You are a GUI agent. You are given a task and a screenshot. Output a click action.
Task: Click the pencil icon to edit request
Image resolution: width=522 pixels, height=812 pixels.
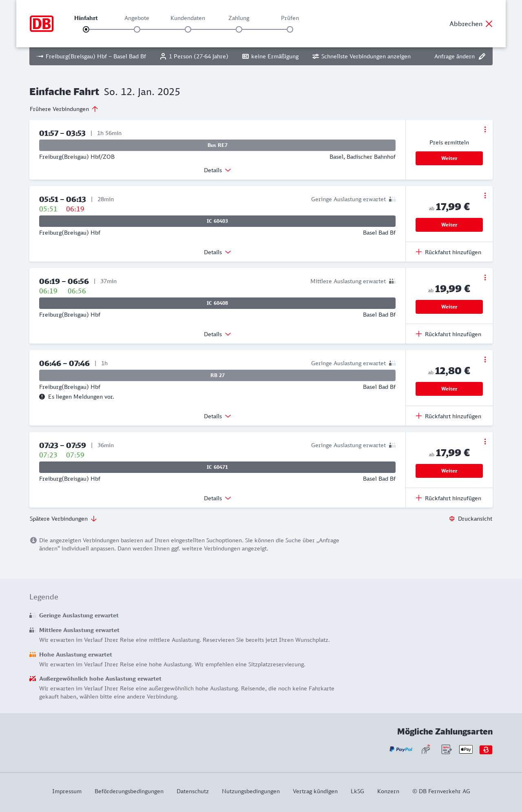(482, 56)
